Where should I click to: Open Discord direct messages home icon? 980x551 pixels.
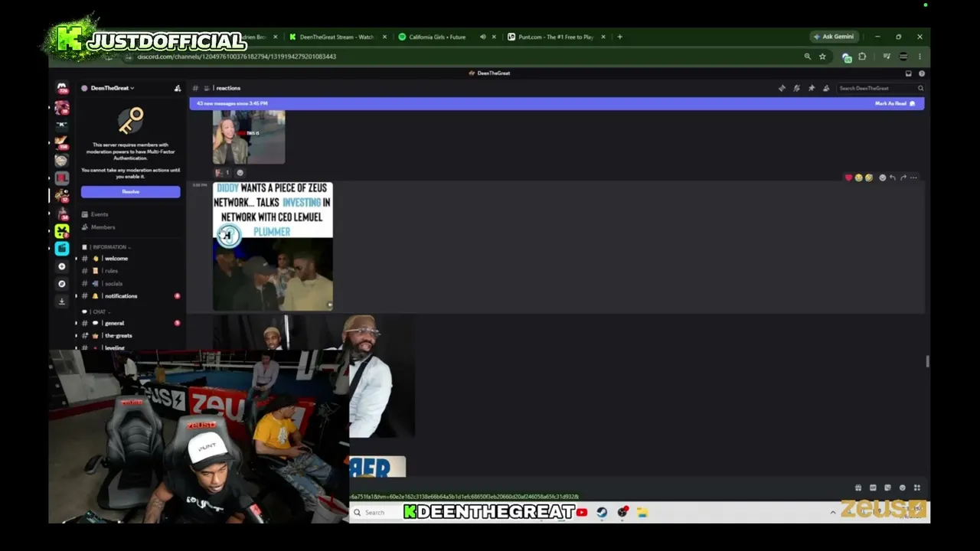61,88
